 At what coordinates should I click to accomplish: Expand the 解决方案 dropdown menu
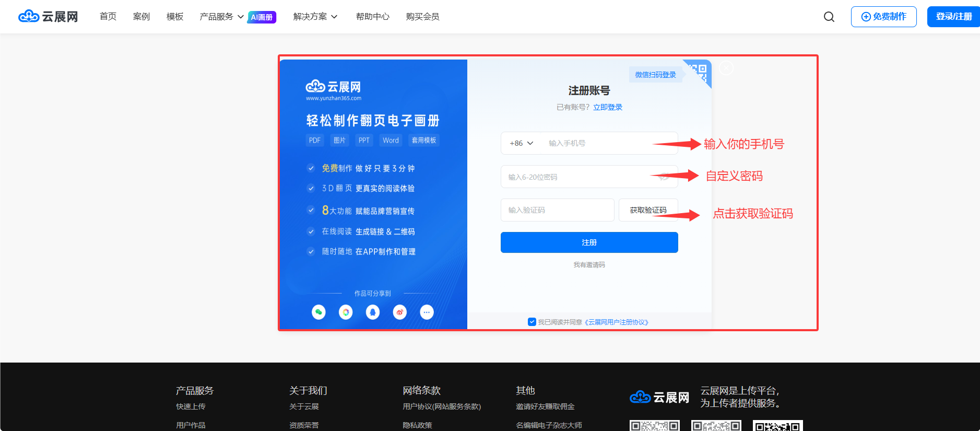315,17
